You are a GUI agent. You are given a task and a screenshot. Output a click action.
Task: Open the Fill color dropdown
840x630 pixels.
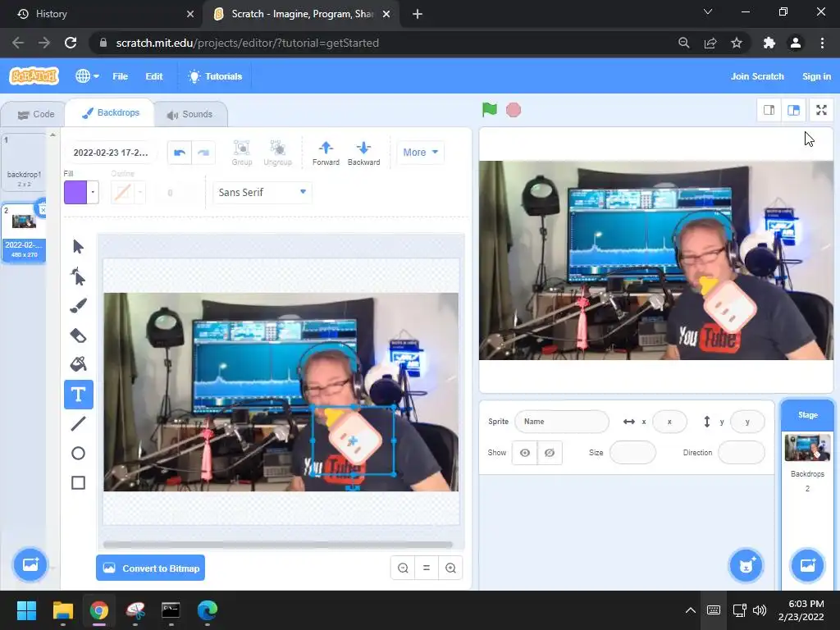pyautogui.click(x=93, y=192)
